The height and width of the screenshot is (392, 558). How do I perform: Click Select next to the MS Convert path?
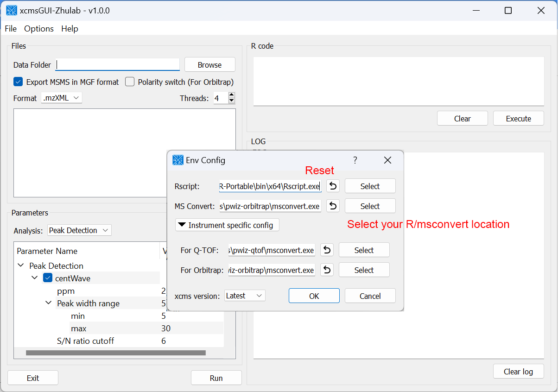tap(370, 206)
